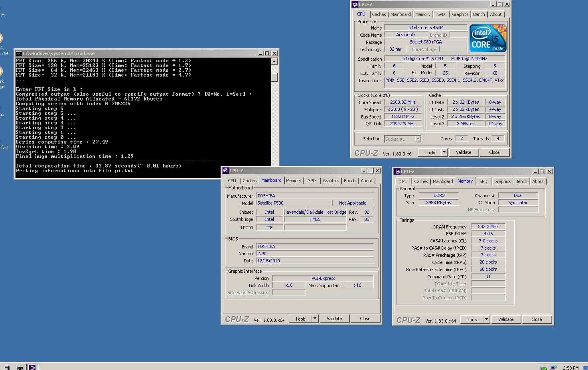Image resolution: width=588 pixels, height=370 pixels.
Task: Click the '12/15/2010' BIOS date field
Action: [315, 261]
